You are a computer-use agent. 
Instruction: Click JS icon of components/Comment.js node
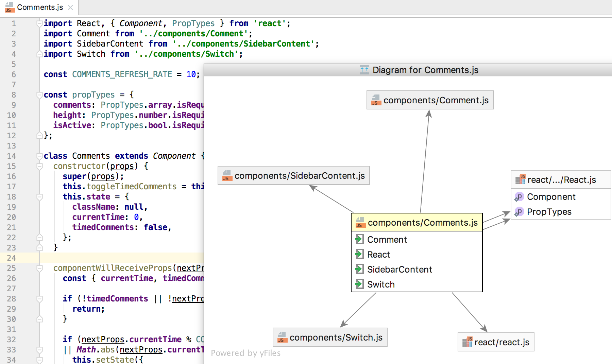point(376,100)
